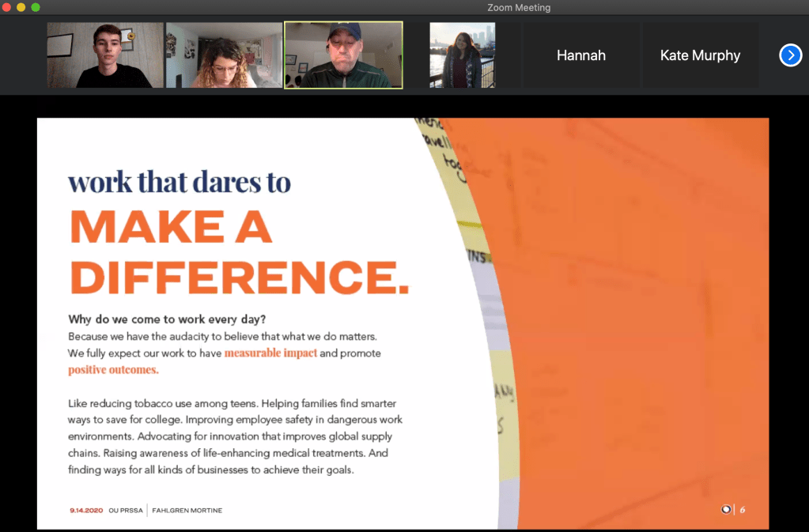Select the Hannah participant tile
809x532 pixels.
click(x=580, y=55)
